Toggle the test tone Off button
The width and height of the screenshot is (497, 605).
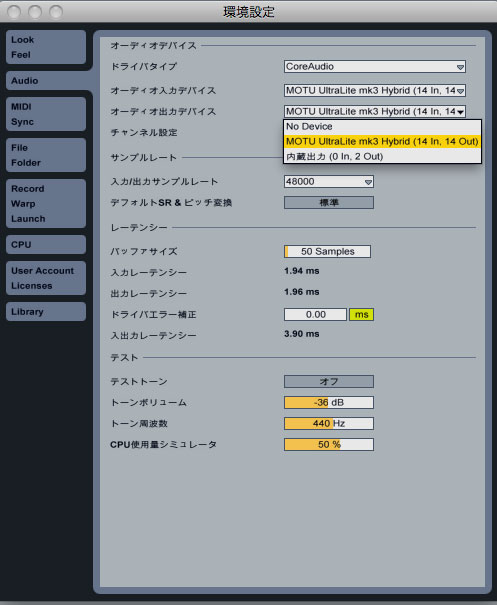tap(329, 382)
